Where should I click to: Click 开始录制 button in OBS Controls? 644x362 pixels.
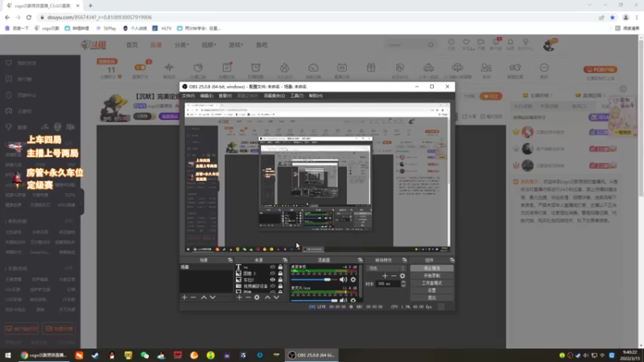pos(431,275)
